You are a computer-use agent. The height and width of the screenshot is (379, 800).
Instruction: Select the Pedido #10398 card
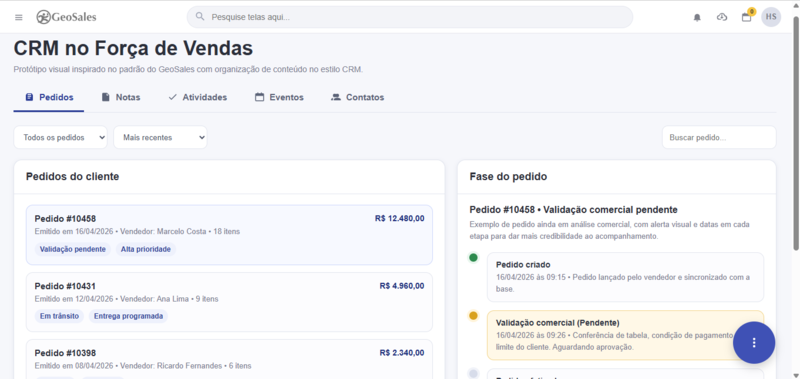coord(229,359)
